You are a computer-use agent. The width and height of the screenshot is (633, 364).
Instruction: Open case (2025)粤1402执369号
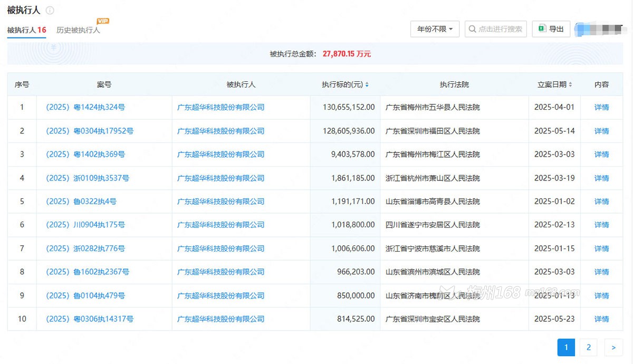[85, 154]
